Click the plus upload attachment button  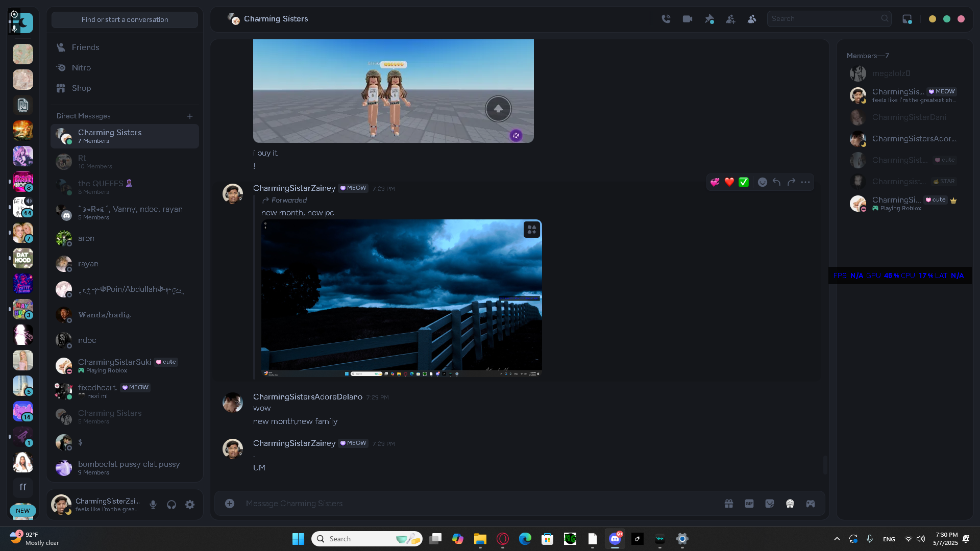pyautogui.click(x=230, y=504)
